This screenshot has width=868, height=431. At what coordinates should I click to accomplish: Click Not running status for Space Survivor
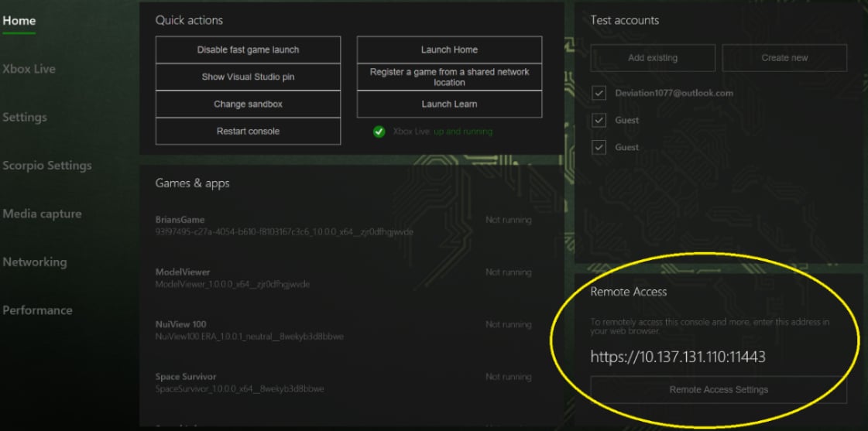click(508, 377)
